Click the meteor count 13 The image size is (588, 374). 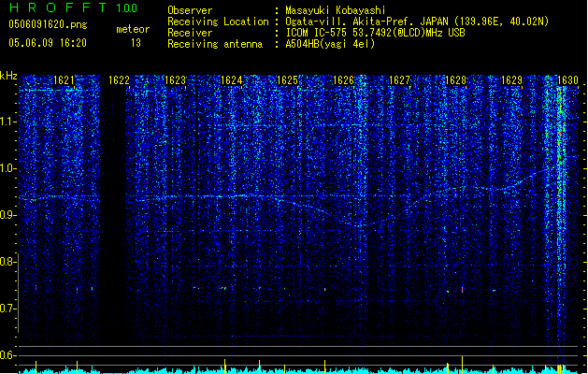(136, 43)
